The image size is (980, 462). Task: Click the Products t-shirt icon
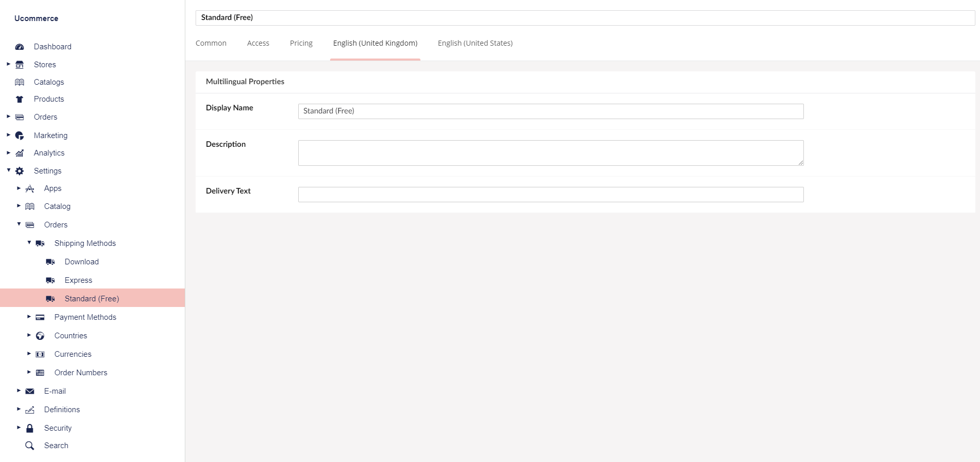point(20,99)
